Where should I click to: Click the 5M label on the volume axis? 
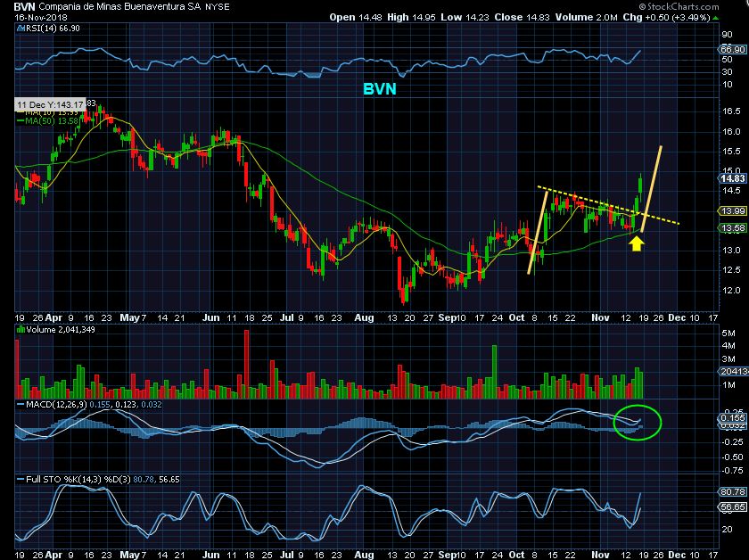tap(728, 333)
